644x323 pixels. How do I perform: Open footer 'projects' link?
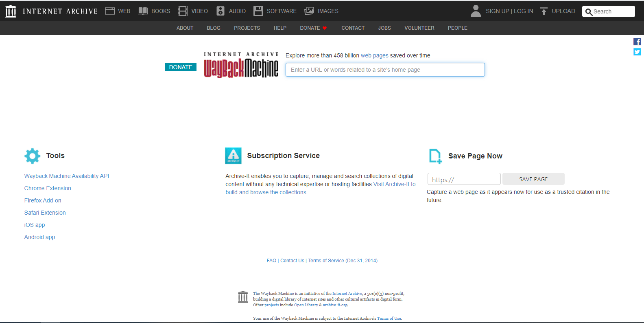[272, 305]
